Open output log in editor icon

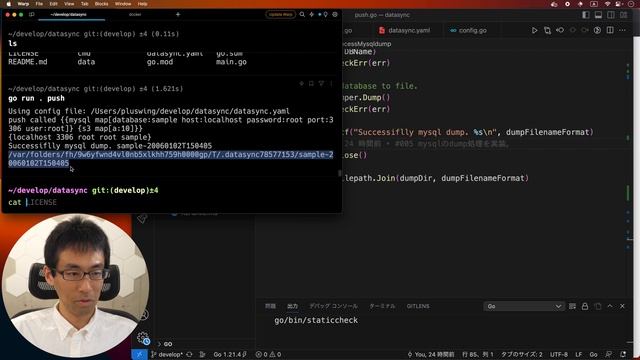598,306
